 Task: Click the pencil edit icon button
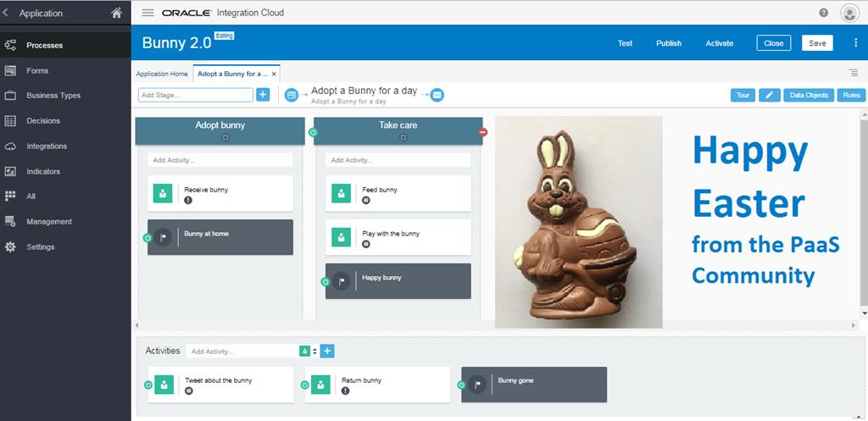pyautogui.click(x=769, y=95)
